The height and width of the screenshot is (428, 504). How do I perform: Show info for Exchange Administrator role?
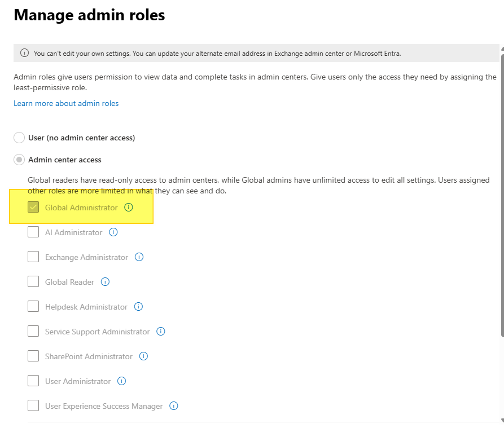point(139,257)
